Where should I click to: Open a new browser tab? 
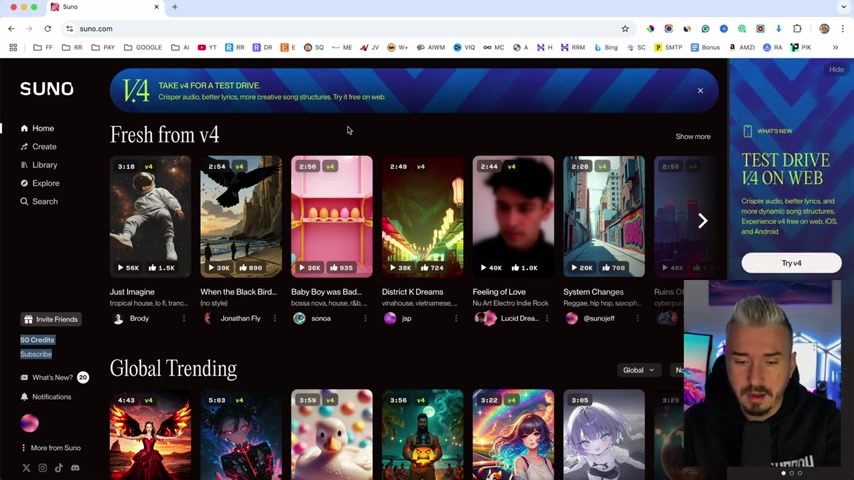pos(175,7)
